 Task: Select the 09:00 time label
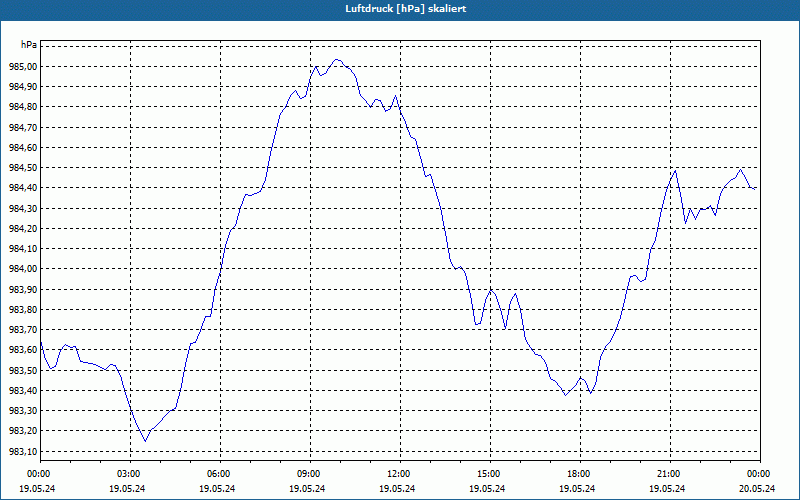click(x=307, y=474)
